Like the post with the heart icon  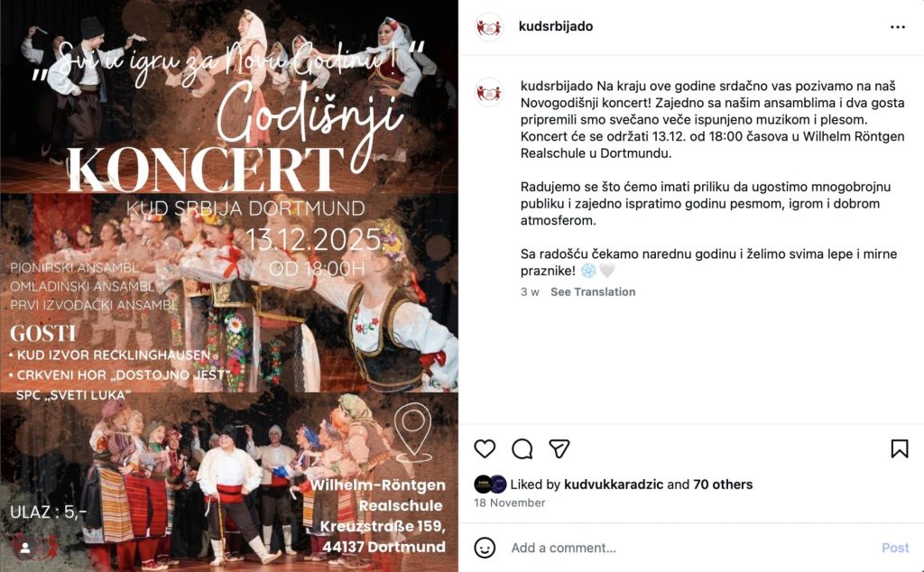[485, 449]
